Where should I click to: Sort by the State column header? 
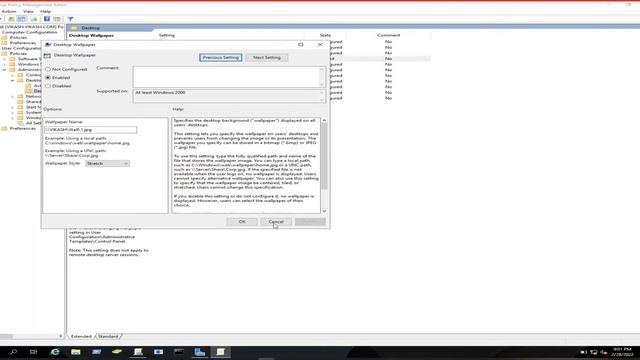click(x=325, y=35)
